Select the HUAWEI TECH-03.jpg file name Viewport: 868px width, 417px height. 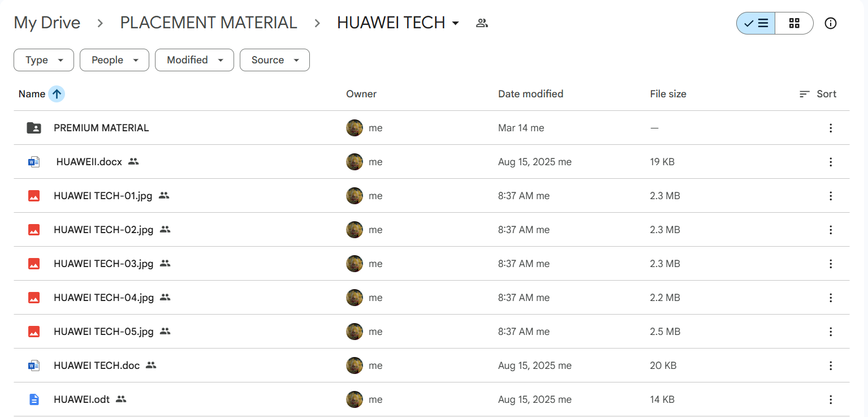click(104, 264)
